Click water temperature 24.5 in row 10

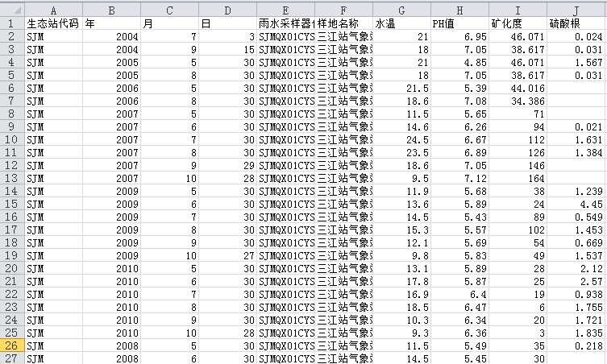pyautogui.click(x=401, y=139)
